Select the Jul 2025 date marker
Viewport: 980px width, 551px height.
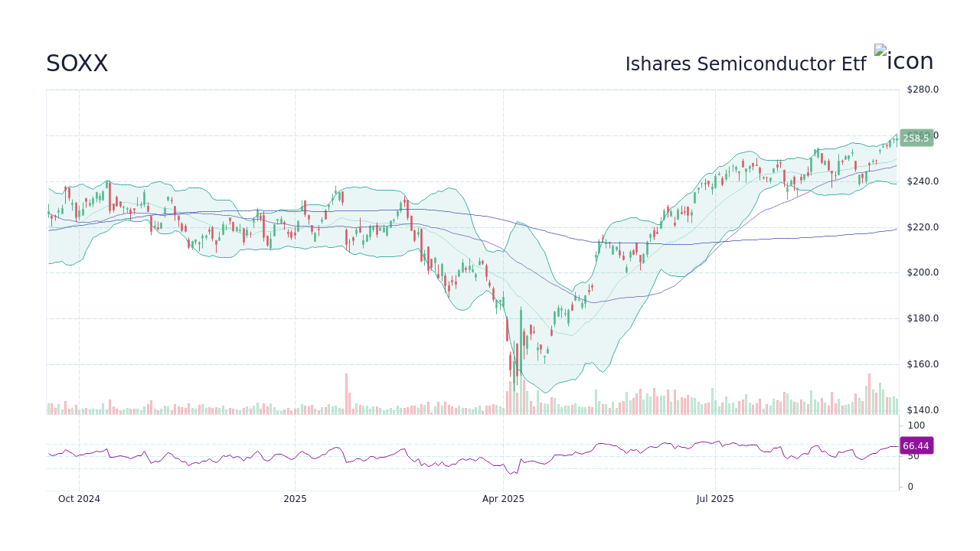coord(715,499)
